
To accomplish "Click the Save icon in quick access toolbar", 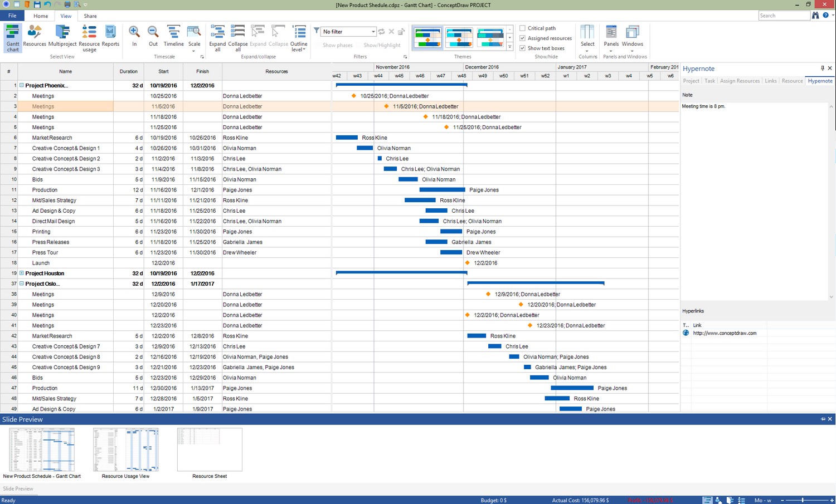I will coord(37,4).
